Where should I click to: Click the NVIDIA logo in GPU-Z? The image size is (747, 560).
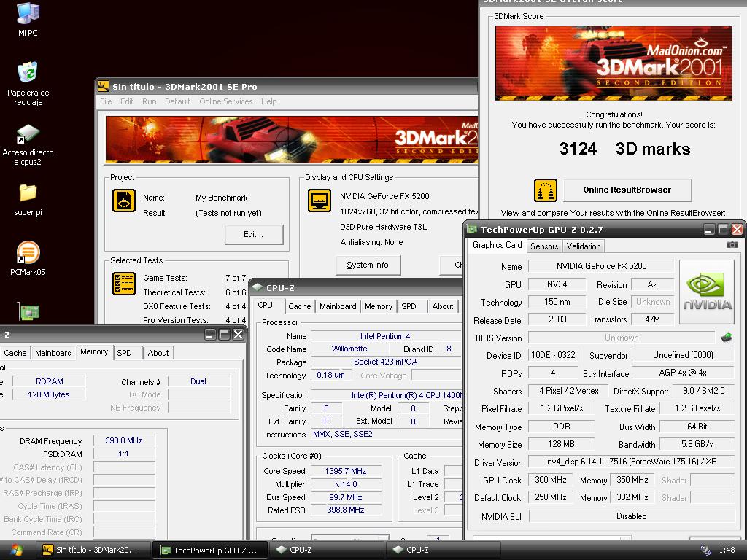[707, 292]
